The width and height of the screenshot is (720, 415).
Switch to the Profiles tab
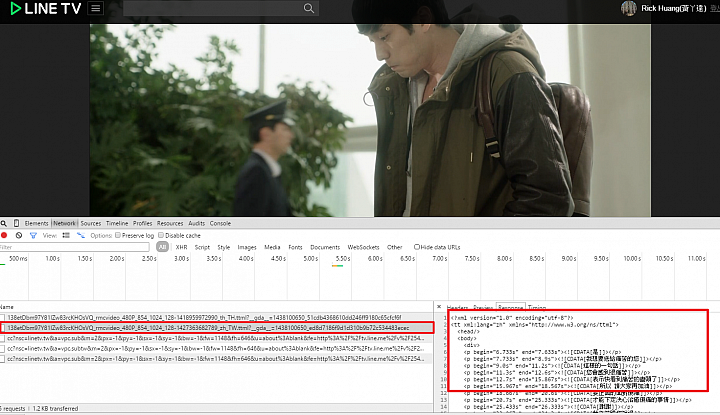[142, 224]
